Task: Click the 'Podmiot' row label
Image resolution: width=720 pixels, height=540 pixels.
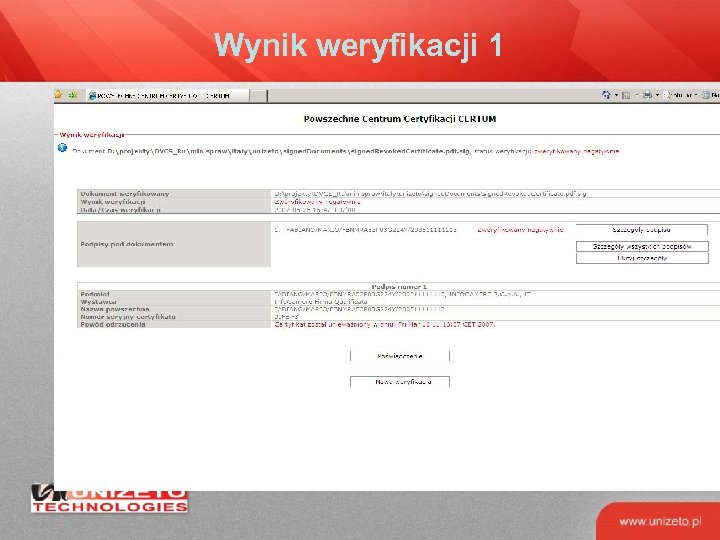Action: pos(174,294)
